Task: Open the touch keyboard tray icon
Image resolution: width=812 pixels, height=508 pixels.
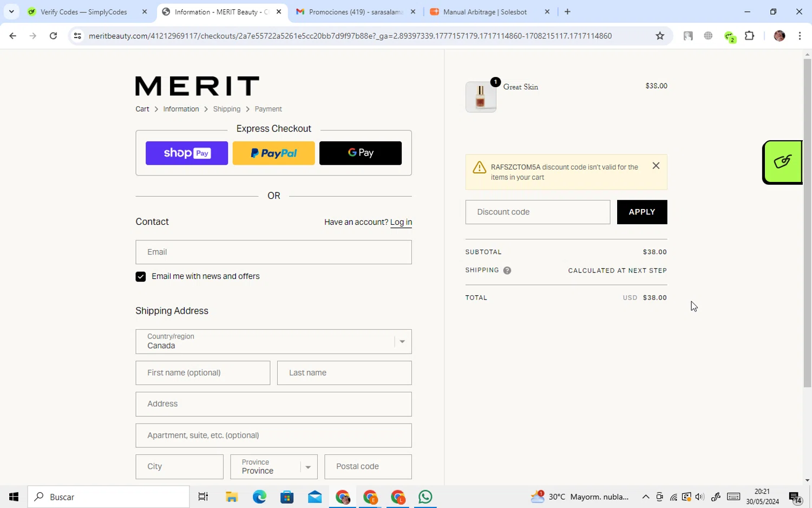Action: pyautogui.click(x=734, y=497)
